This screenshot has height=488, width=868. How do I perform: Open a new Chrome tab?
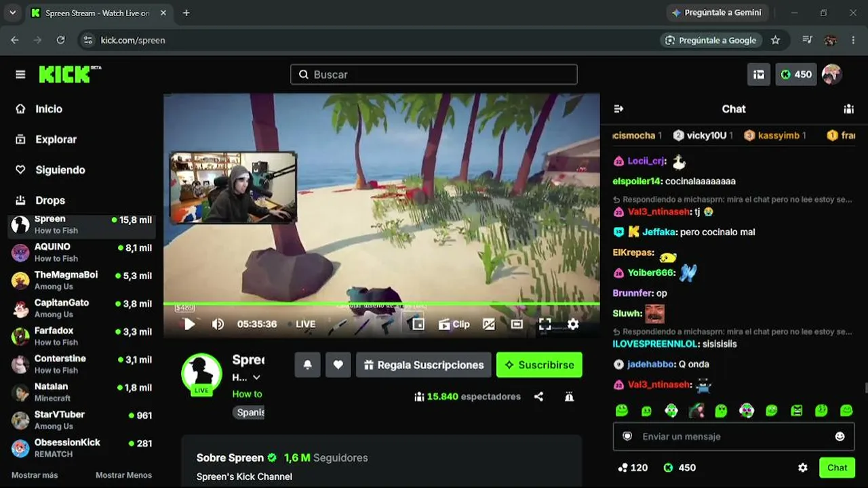186,13
